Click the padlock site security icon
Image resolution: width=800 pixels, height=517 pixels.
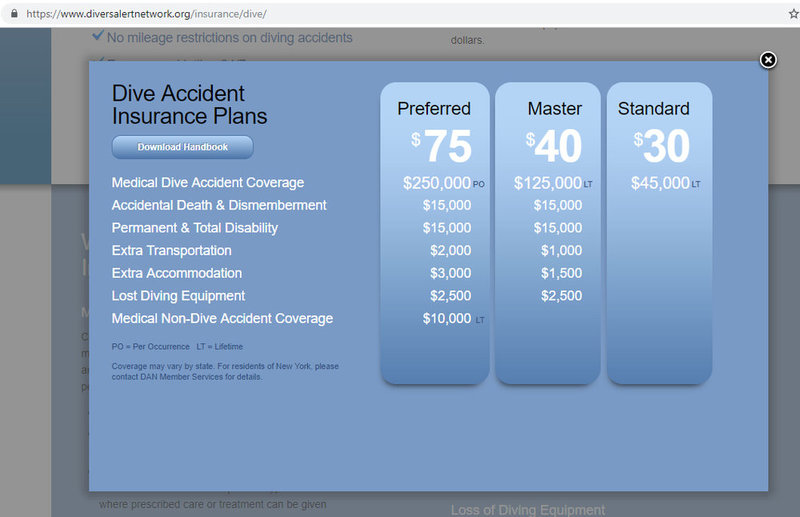click(x=13, y=15)
